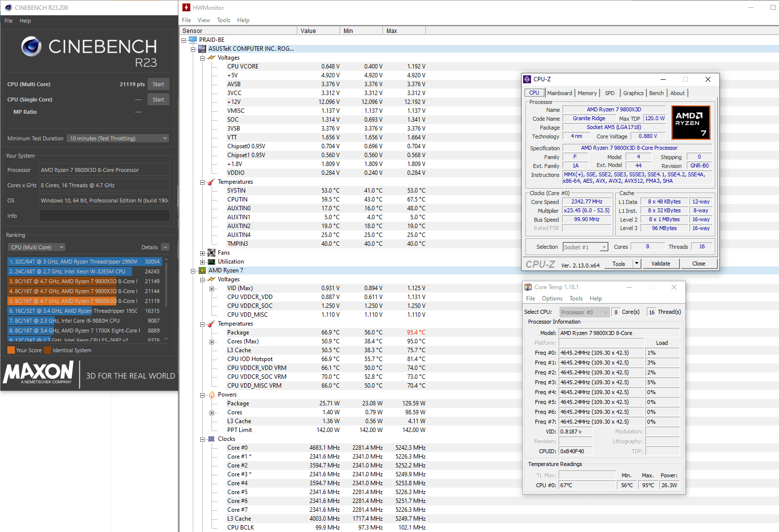Image resolution: width=779 pixels, height=532 pixels.
Task: Click the ASUSTeK motherboard icon
Action: pyautogui.click(x=202, y=48)
